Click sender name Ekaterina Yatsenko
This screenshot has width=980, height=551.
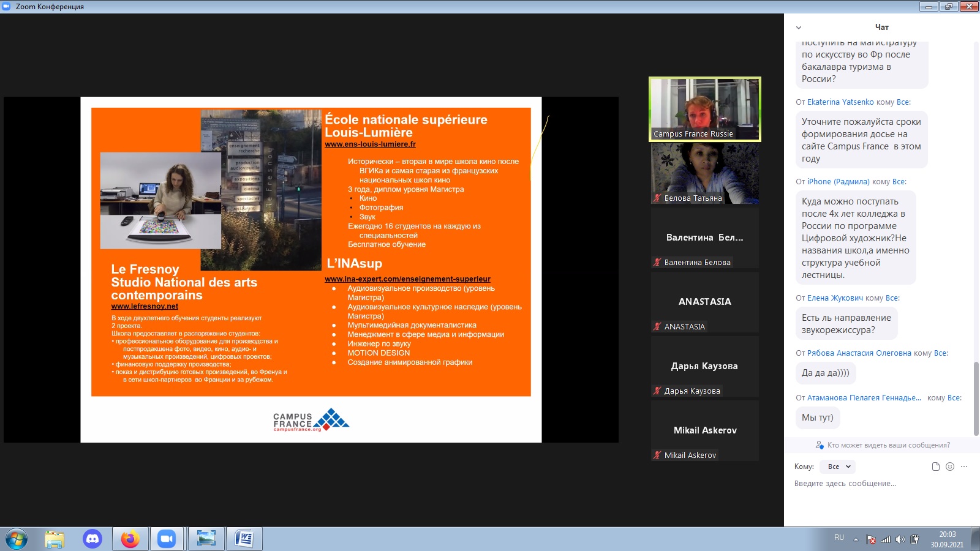pos(840,102)
